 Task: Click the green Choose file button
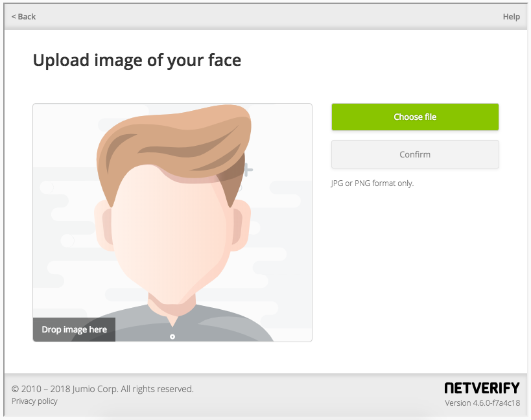(414, 117)
